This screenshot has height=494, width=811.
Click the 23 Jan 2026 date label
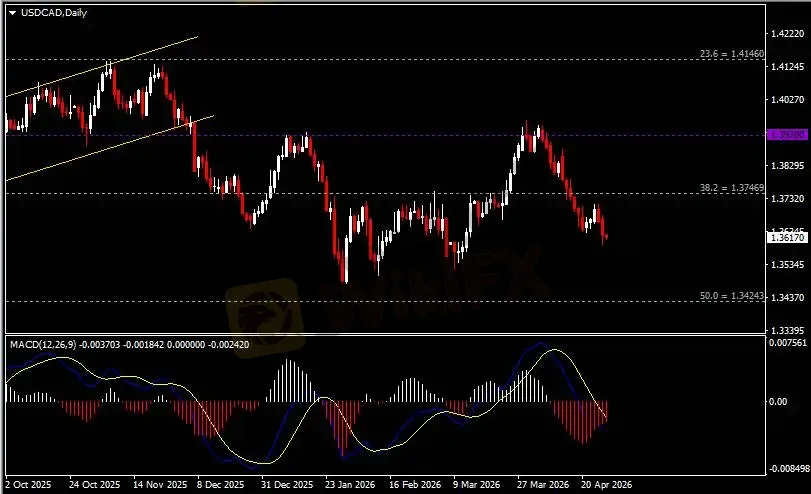pos(350,485)
